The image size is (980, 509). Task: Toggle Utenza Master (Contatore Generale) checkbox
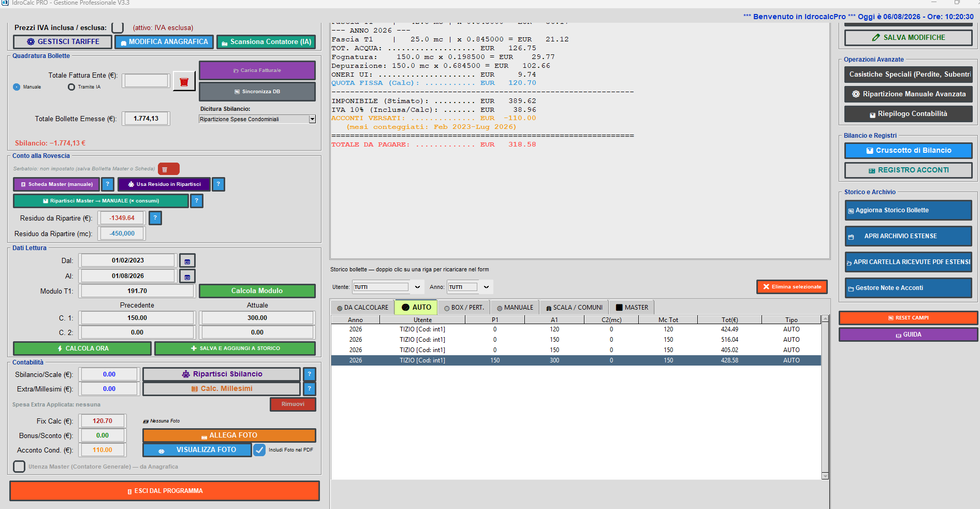pos(19,467)
